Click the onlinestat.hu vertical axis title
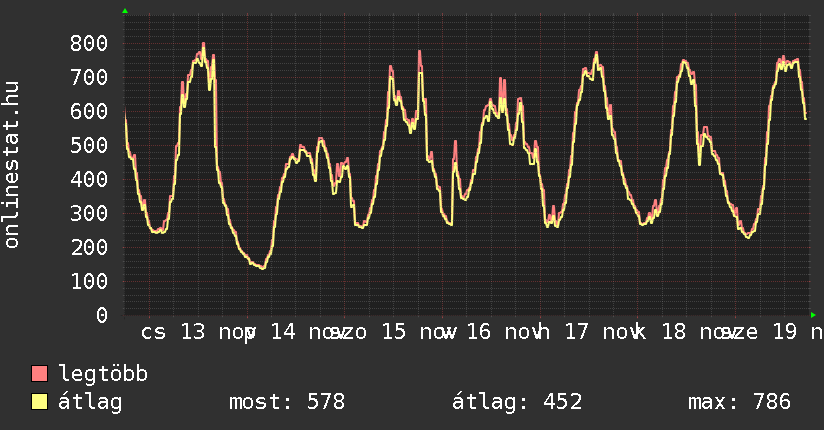 click(12, 165)
